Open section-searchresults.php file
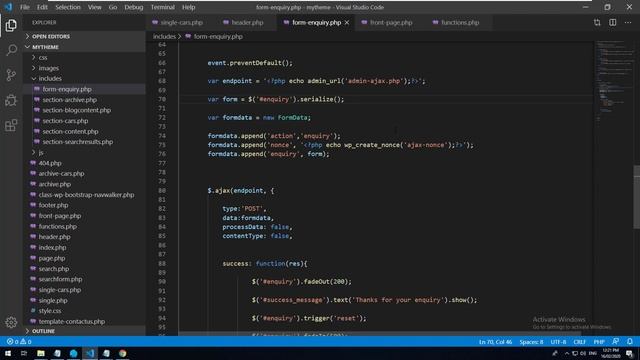 78,142
